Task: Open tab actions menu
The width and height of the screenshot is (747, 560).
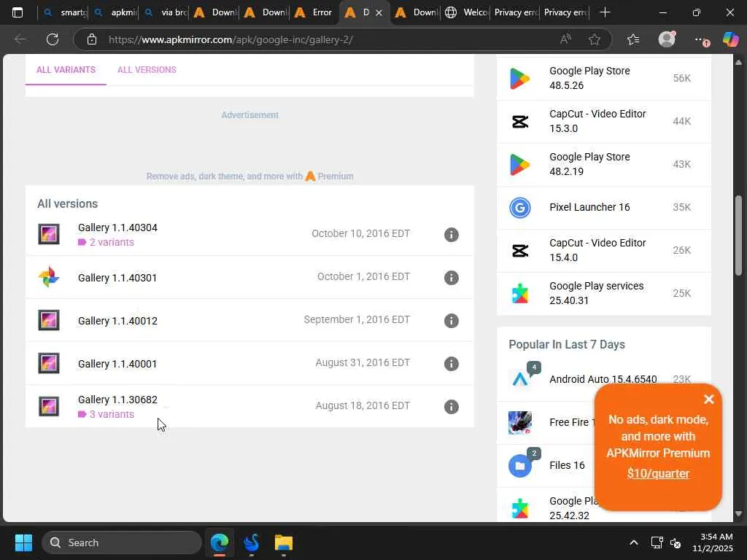Action: coord(18,12)
